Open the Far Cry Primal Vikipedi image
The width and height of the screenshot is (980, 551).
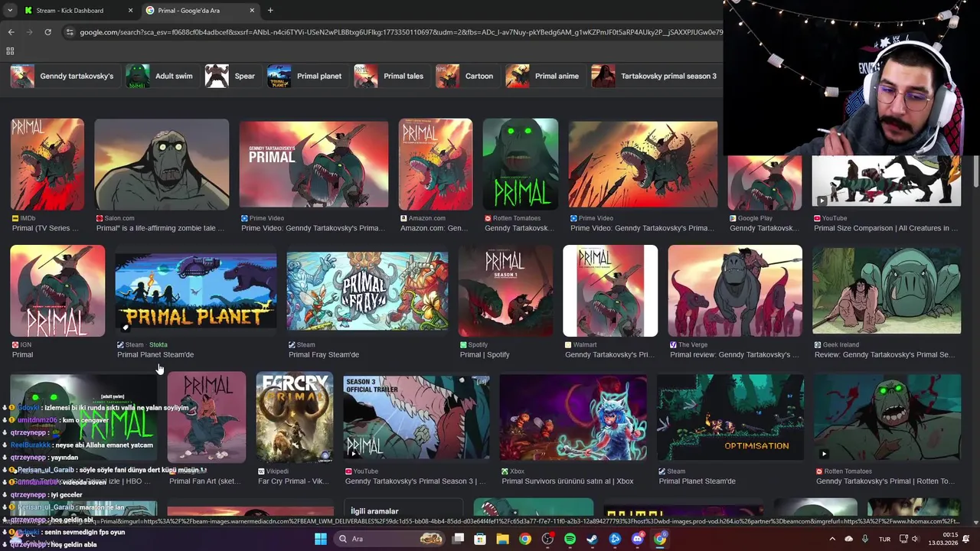click(295, 418)
